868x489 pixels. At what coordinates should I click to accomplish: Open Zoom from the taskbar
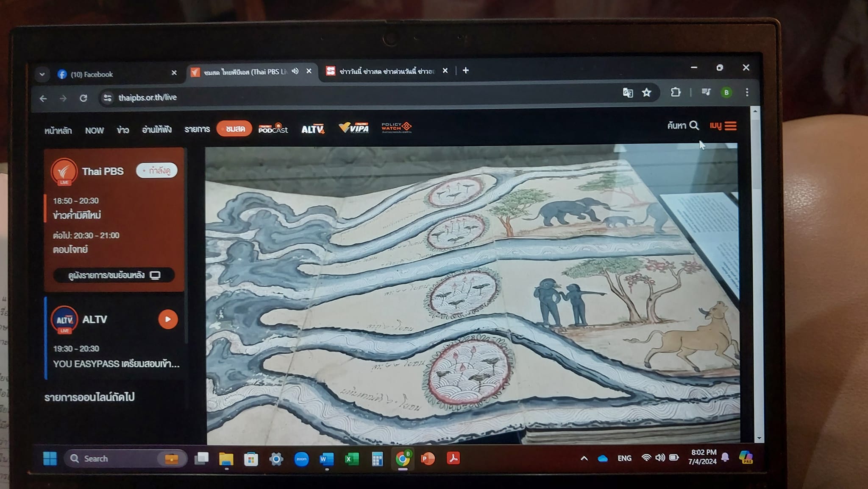pos(301,459)
